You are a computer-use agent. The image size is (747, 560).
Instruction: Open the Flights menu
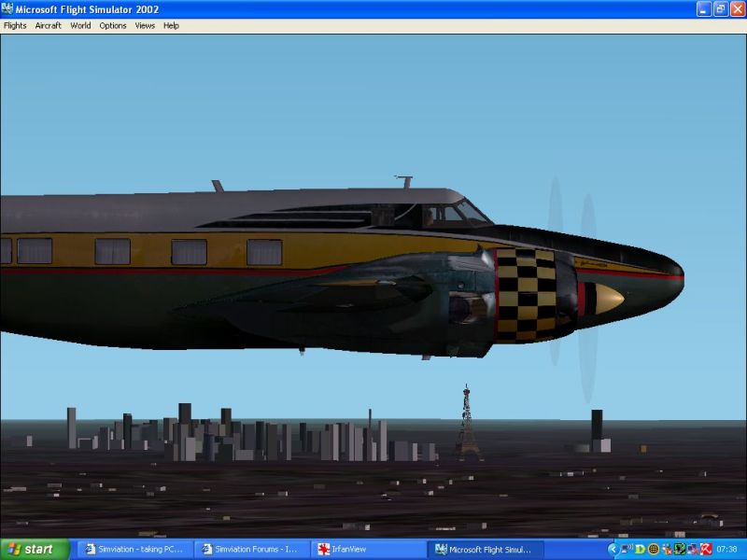tap(15, 26)
